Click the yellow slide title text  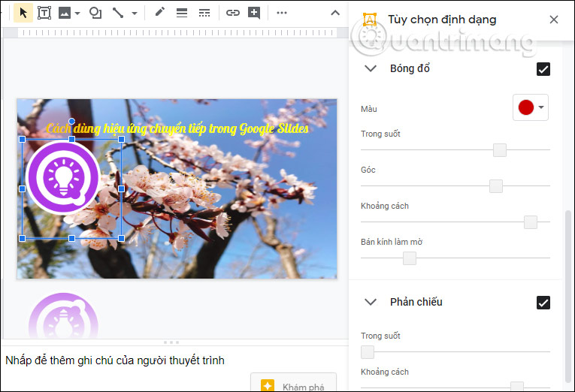point(177,128)
